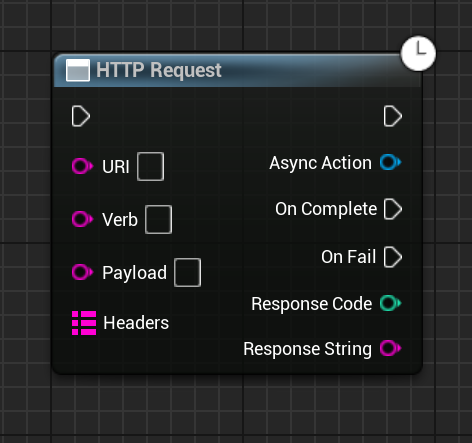The image size is (472, 443).
Task: Select the Verb string input pin
Action: pos(82,219)
